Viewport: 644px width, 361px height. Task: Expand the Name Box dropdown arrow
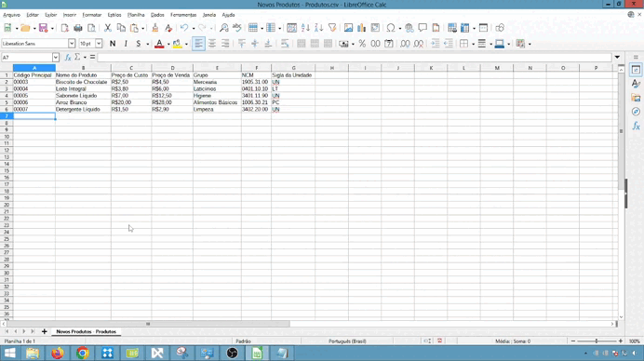click(x=56, y=58)
